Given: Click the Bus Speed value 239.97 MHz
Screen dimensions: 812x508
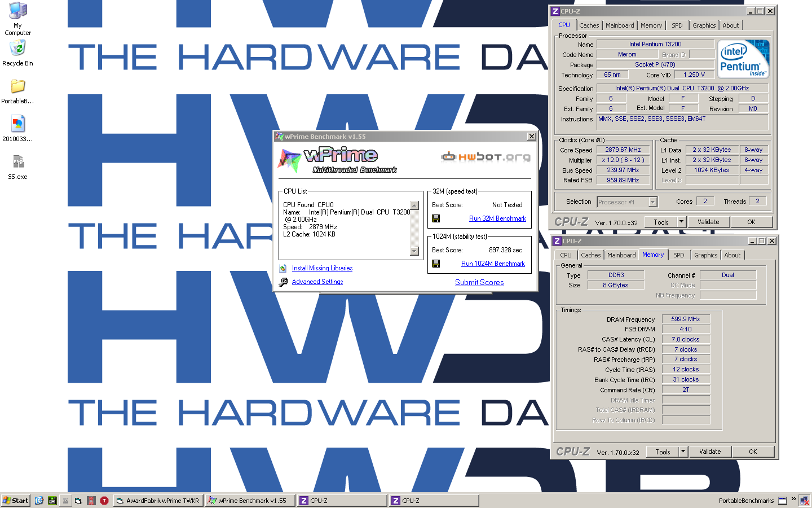Looking at the screenshot, I should pos(623,170).
